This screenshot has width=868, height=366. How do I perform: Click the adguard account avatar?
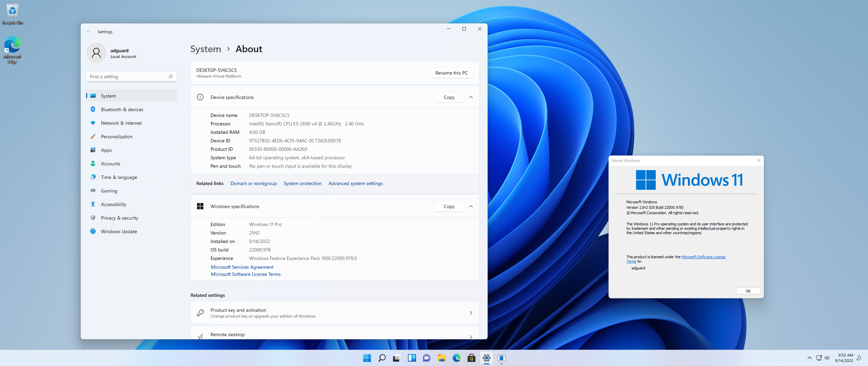click(96, 53)
